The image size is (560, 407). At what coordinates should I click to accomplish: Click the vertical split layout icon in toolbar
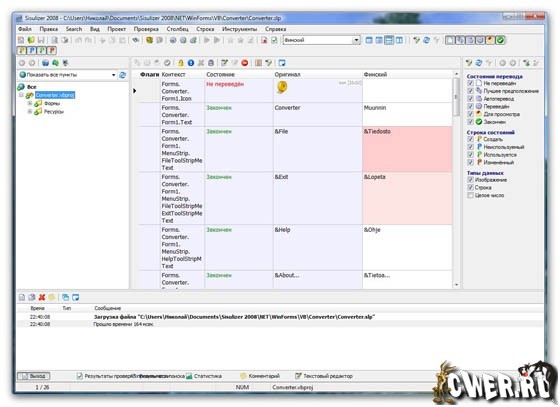399,40
